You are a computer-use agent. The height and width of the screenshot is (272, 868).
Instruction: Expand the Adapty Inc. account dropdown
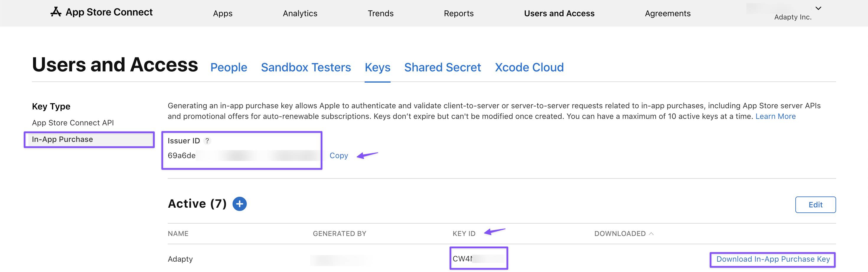tap(818, 9)
